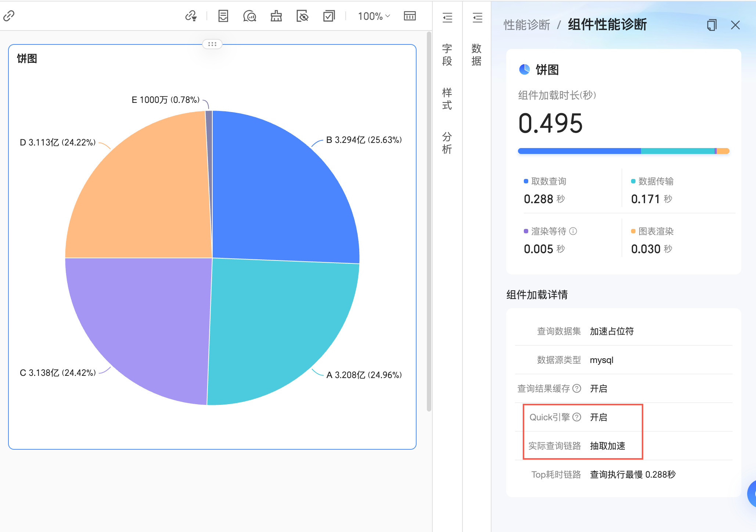Click the layout grid icon in toolbar
The image size is (756, 532).
coord(410,16)
